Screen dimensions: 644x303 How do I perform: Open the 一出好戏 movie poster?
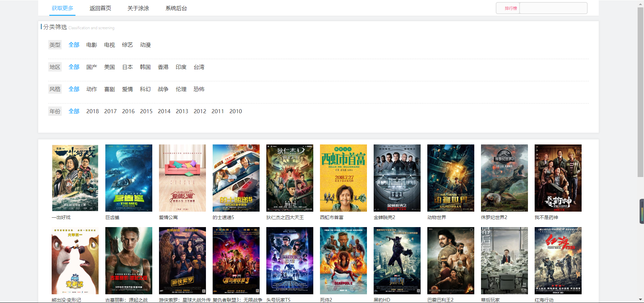pyautogui.click(x=75, y=178)
